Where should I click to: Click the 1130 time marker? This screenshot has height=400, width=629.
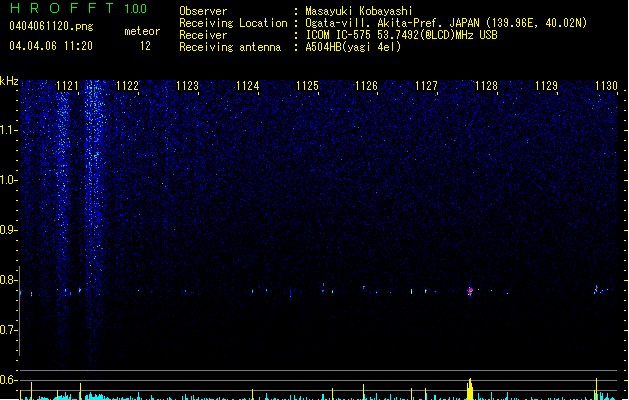tap(606, 85)
